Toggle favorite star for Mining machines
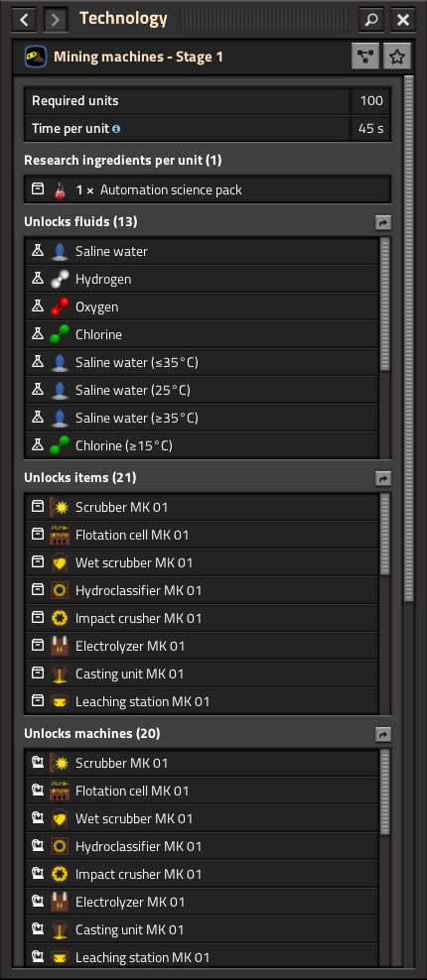Screen dimensions: 427x980 (396, 57)
